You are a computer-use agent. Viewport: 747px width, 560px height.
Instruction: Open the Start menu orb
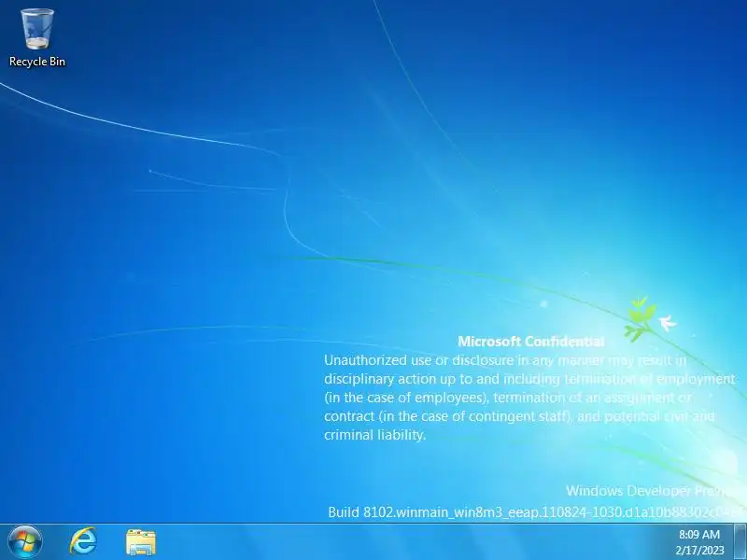[25, 542]
